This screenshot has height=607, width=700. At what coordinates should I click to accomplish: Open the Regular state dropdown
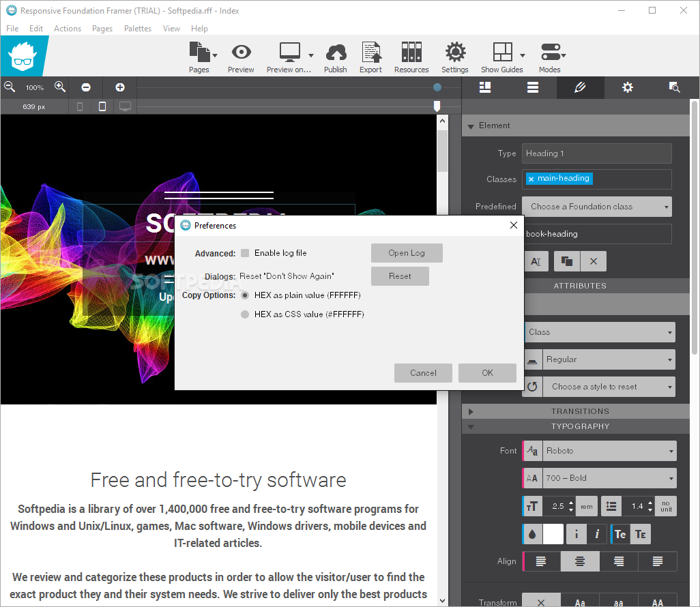(x=609, y=359)
